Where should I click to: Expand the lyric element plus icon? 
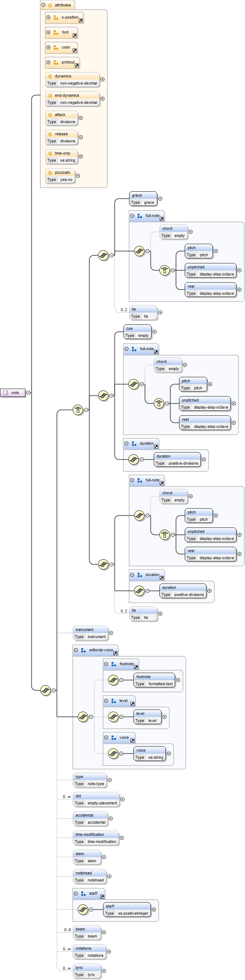(x=104, y=971)
